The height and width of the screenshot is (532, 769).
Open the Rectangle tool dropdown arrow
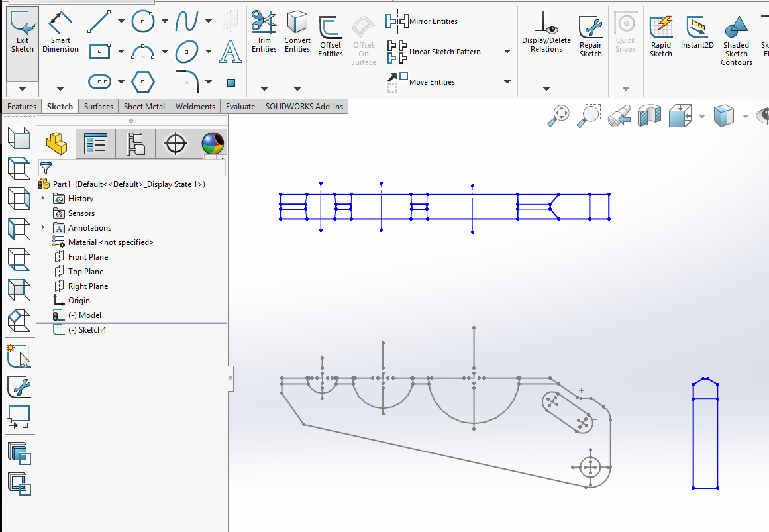121,52
